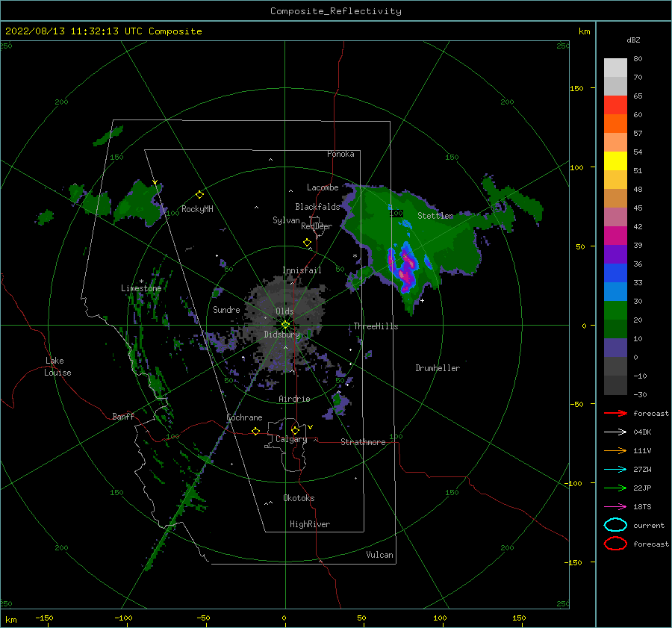Click the red forecast arrow in legend
Viewport: 672px width, 628px height.
[615, 413]
